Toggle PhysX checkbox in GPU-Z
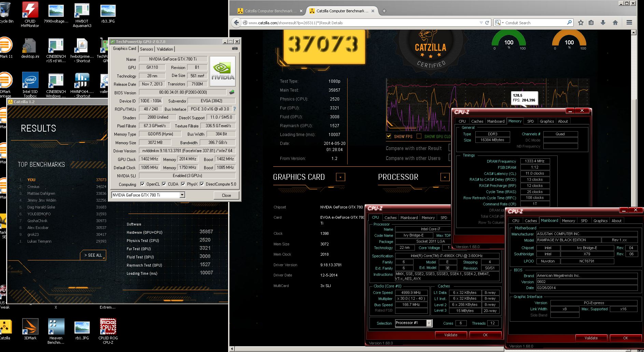Image resolution: width=644 pixels, height=352 pixels. tap(183, 184)
